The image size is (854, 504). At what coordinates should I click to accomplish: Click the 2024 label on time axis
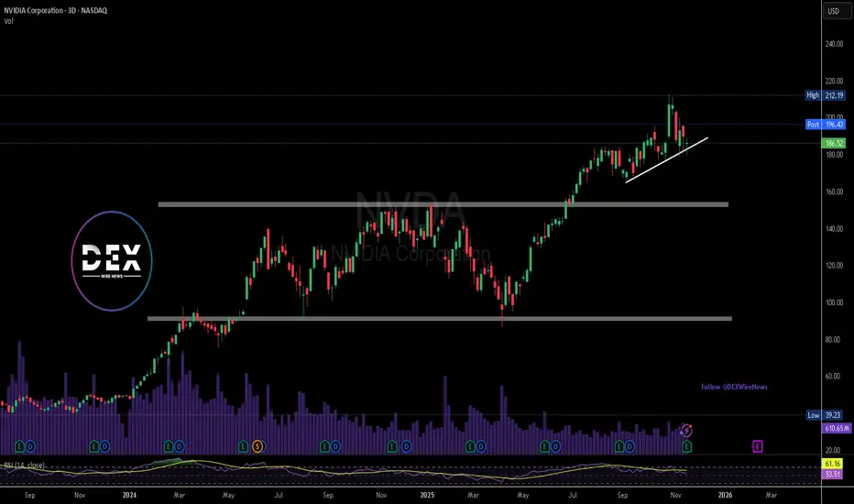129,495
